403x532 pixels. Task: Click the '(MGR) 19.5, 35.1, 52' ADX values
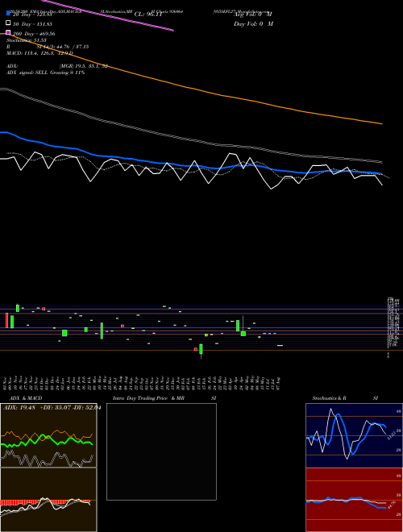[x=84, y=66]
